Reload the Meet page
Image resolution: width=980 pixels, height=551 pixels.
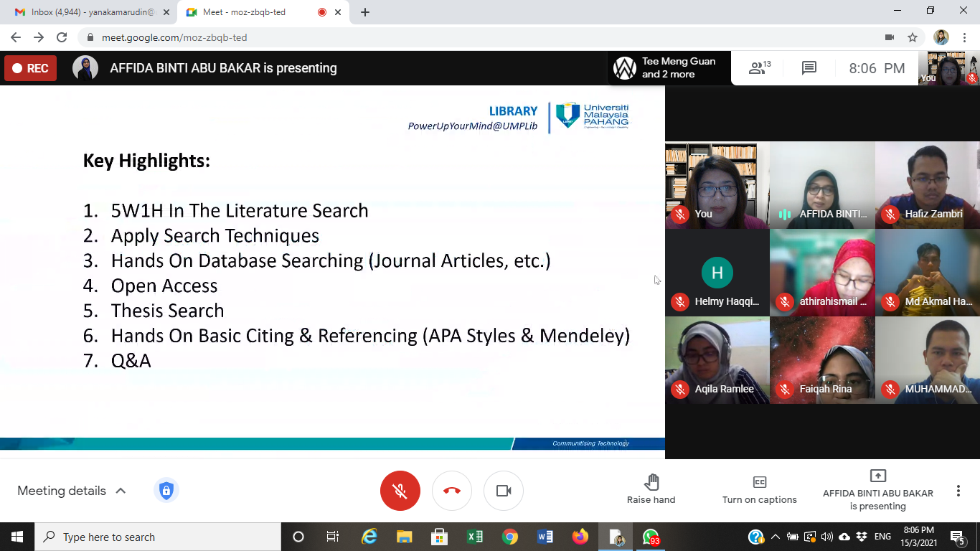click(62, 37)
